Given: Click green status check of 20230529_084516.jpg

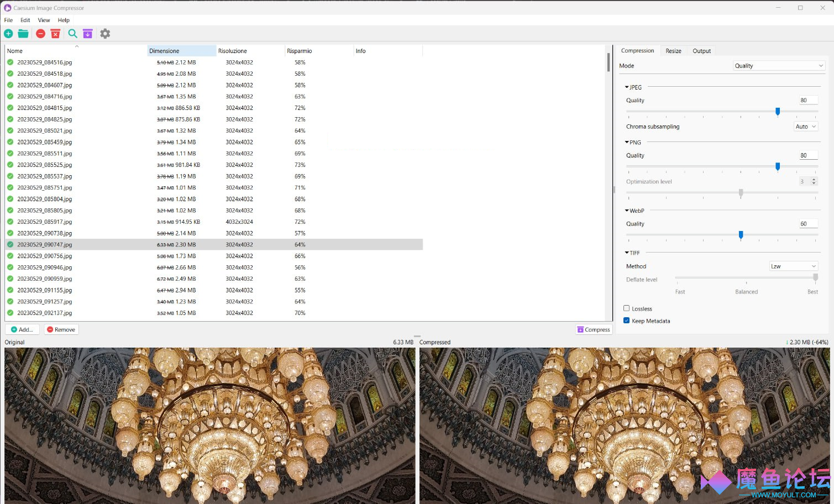Looking at the screenshot, I should pos(10,62).
